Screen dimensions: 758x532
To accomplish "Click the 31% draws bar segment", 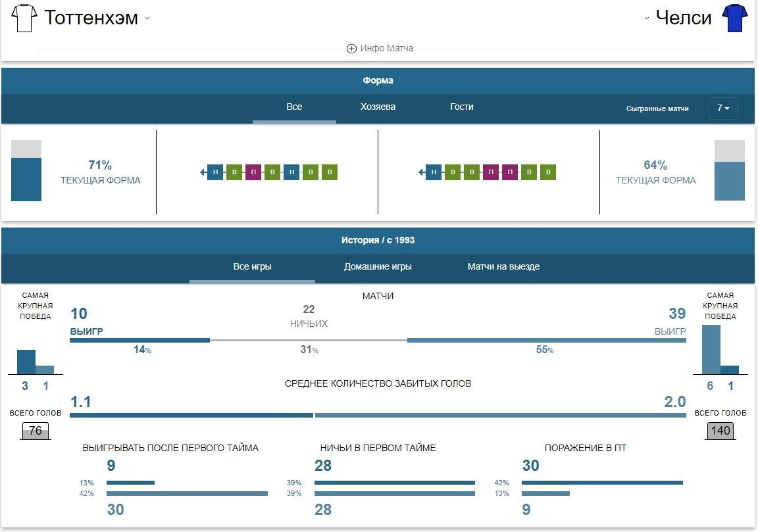I will (309, 340).
